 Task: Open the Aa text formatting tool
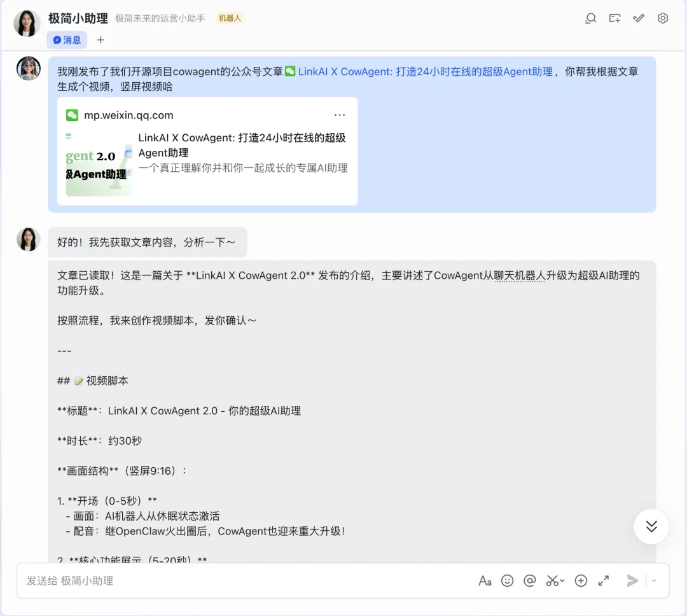[485, 580]
